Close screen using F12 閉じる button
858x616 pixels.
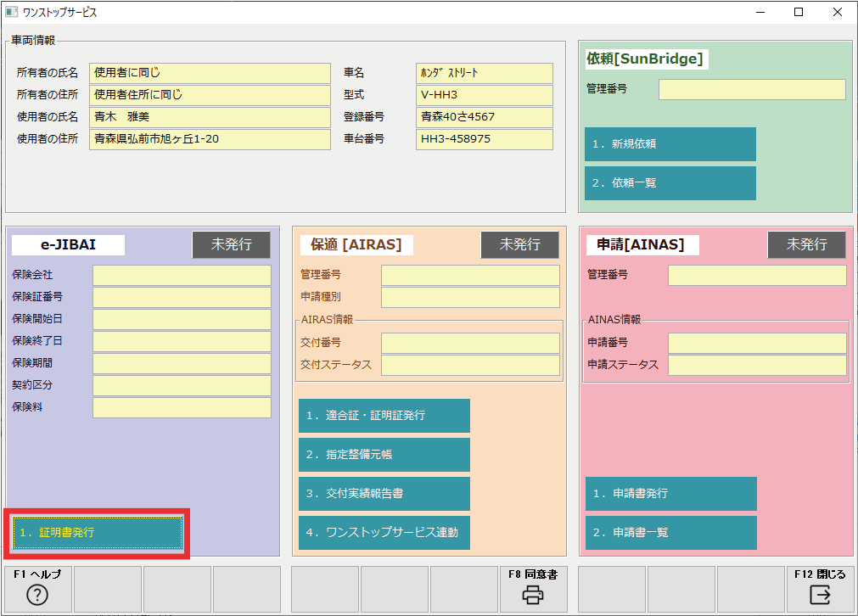[820, 589]
